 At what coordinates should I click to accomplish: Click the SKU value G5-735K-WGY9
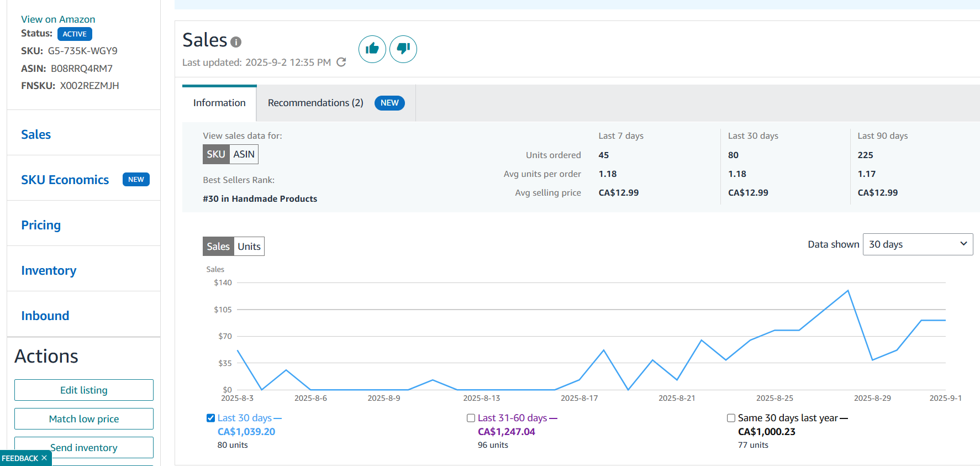[x=83, y=51]
